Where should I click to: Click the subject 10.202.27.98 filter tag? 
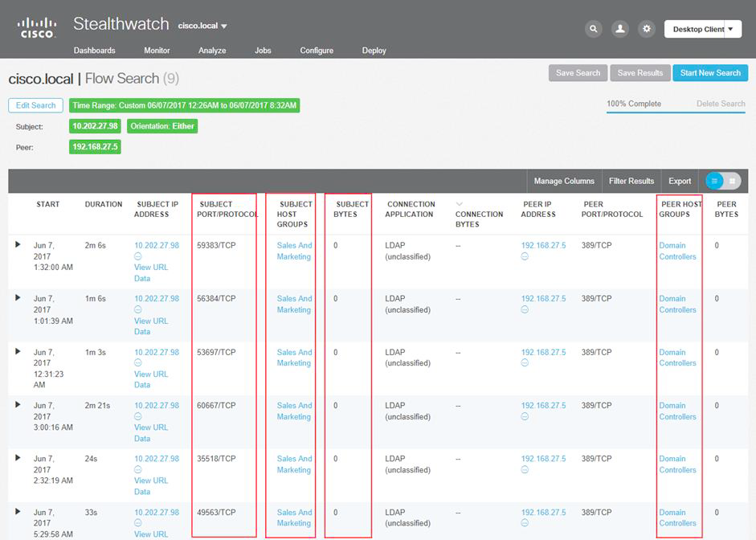pyautogui.click(x=95, y=126)
